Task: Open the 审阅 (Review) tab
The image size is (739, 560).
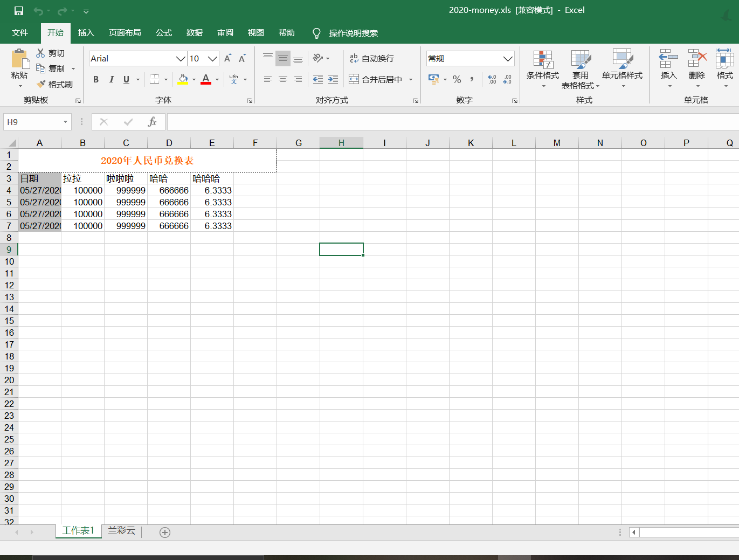Action: click(x=225, y=33)
